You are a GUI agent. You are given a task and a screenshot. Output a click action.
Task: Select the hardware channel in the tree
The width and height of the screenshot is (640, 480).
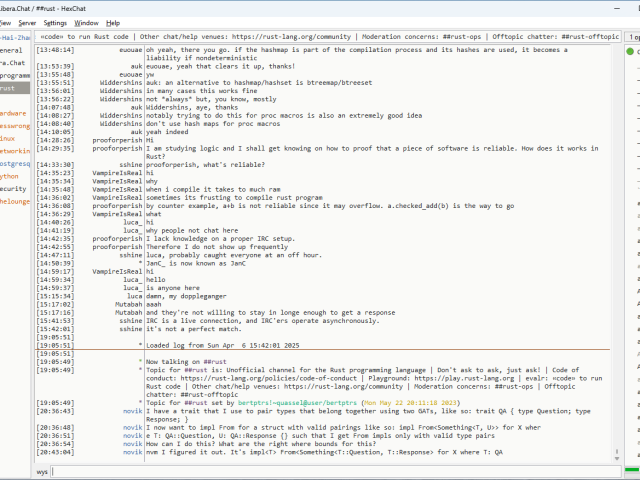click(13, 113)
